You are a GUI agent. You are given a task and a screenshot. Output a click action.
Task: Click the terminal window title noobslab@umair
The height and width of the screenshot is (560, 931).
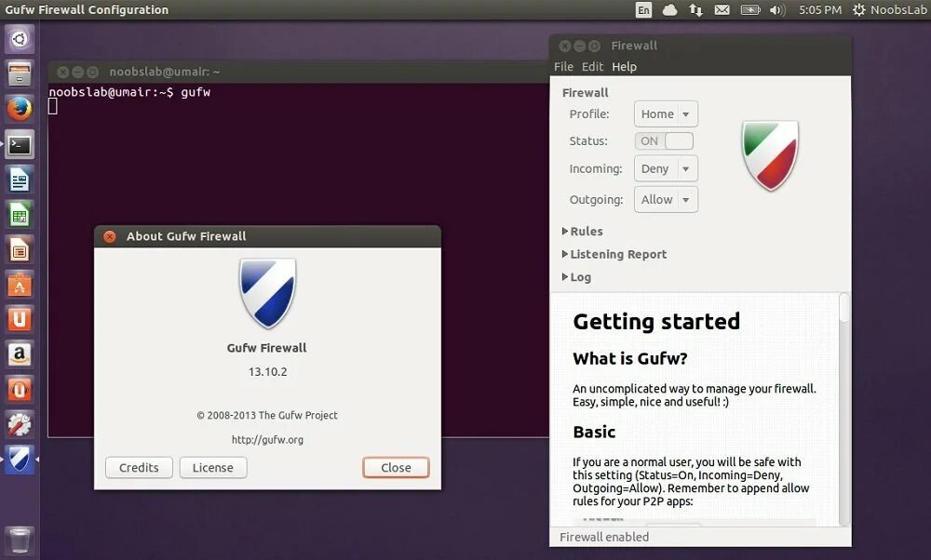coord(165,72)
